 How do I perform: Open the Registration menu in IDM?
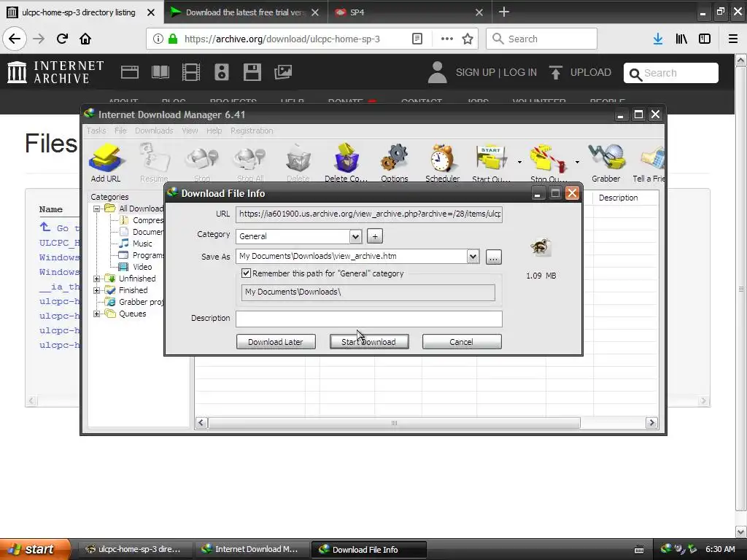tap(252, 131)
